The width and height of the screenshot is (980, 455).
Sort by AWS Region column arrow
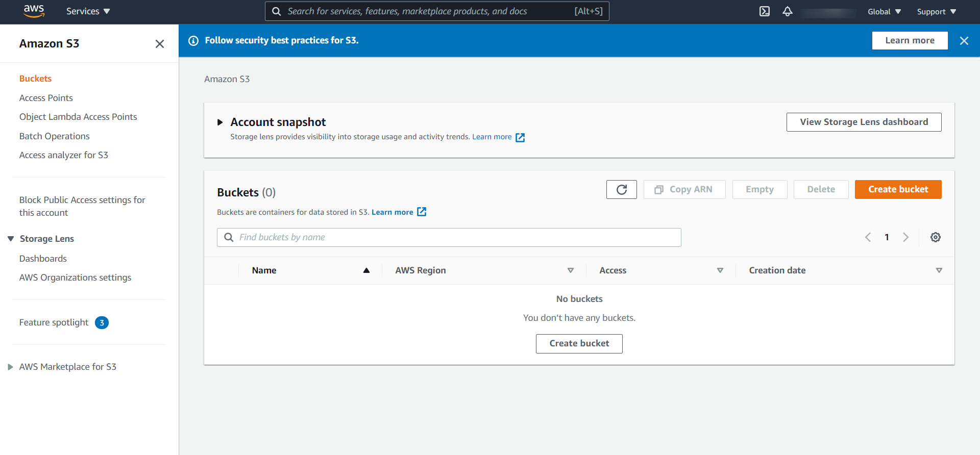pyautogui.click(x=571, y=270)
